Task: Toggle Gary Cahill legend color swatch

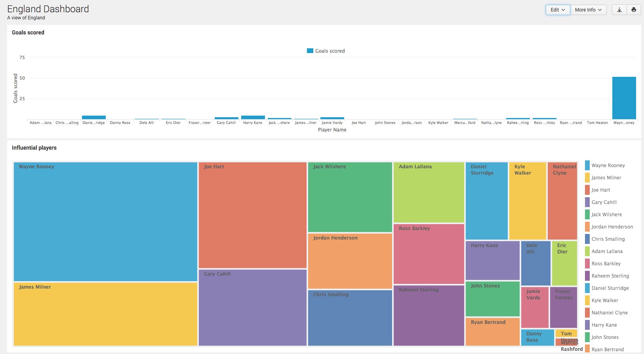Action: (x=587, y=202)
